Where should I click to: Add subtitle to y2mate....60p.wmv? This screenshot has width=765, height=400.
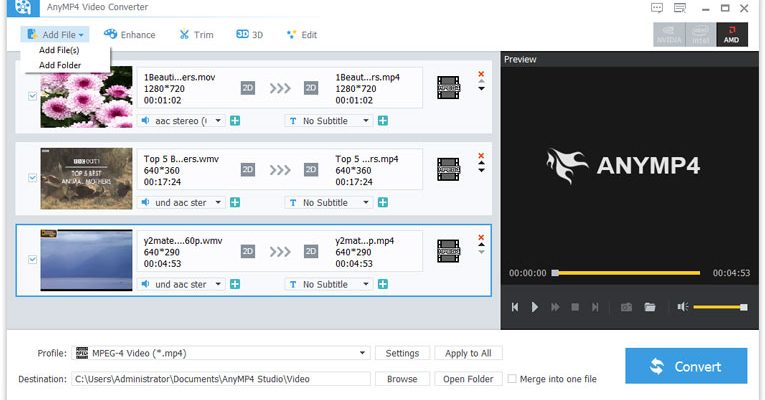tap(383, 284)
